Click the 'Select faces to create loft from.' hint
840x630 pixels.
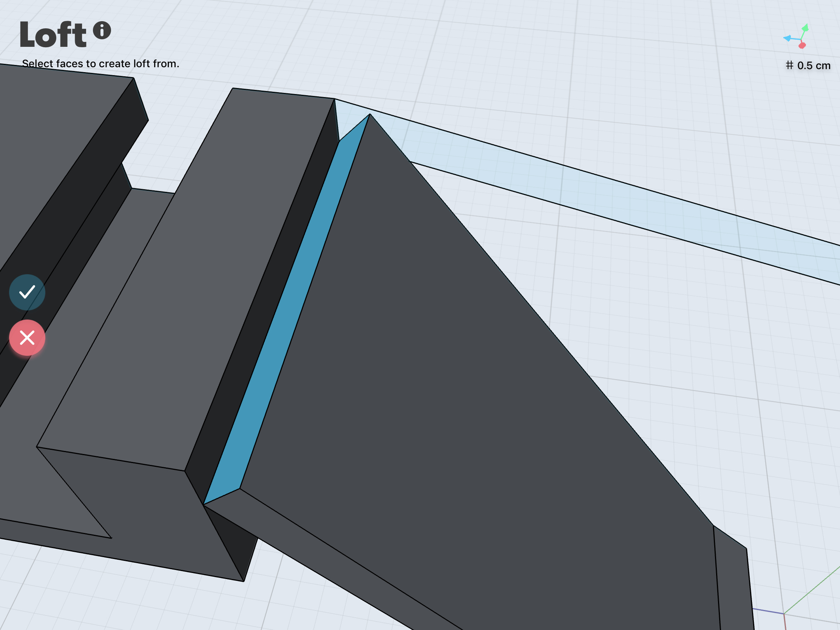pyautogui.click(x=100, y=63)
